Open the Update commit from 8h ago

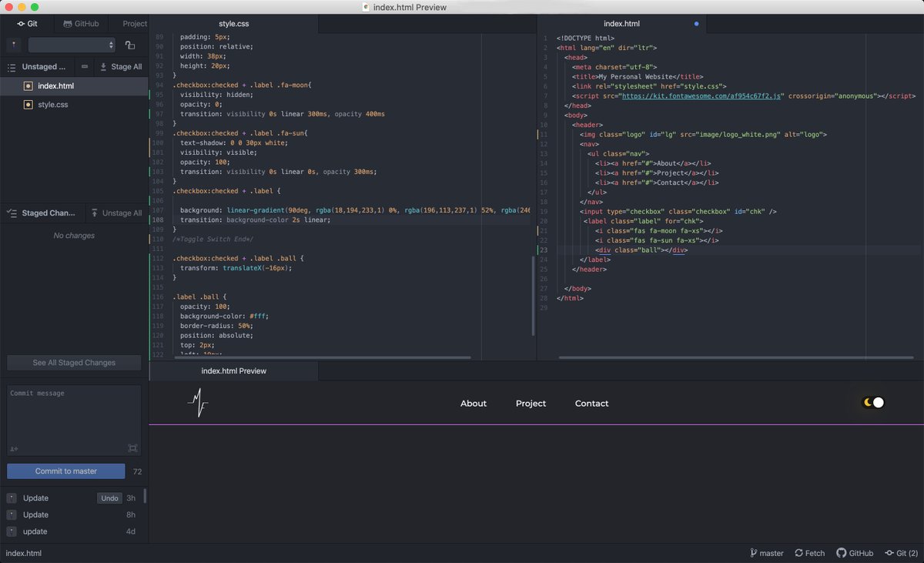tap(72, 514)
